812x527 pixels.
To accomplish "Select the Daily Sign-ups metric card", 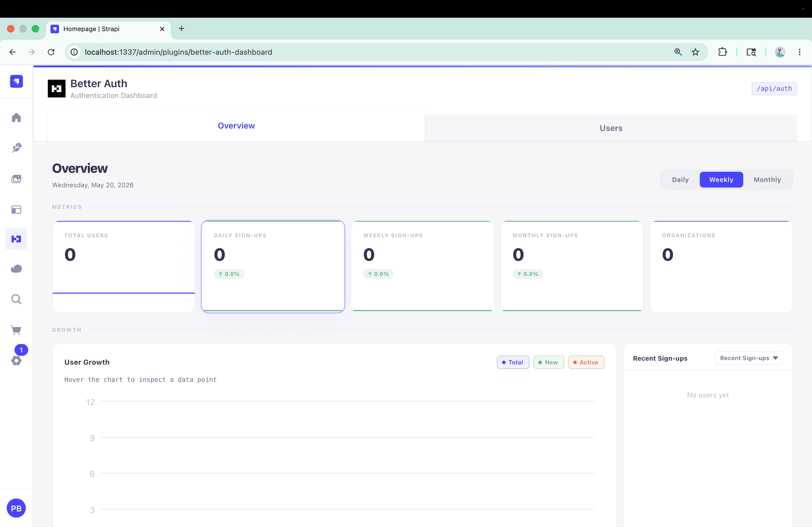I will 273,266.
